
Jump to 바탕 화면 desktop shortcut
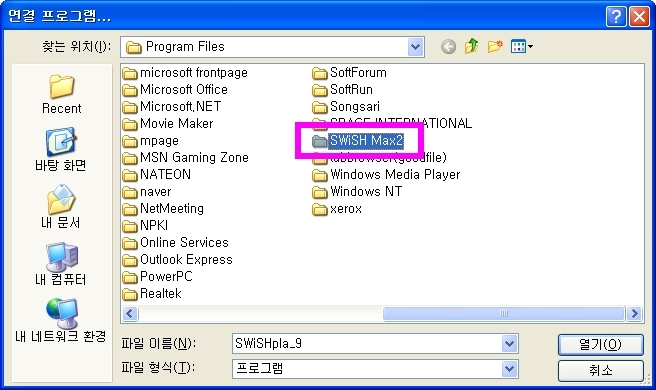click(61, 149)
